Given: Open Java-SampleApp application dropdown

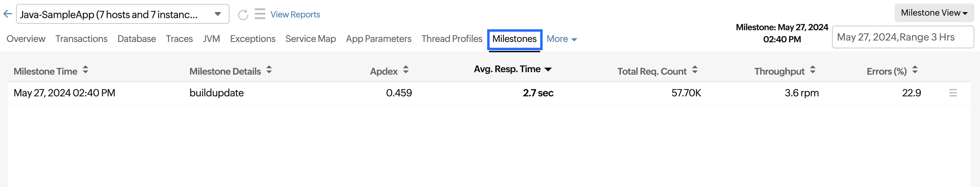Looking at the screenshot, I should (x=218, y=14).
